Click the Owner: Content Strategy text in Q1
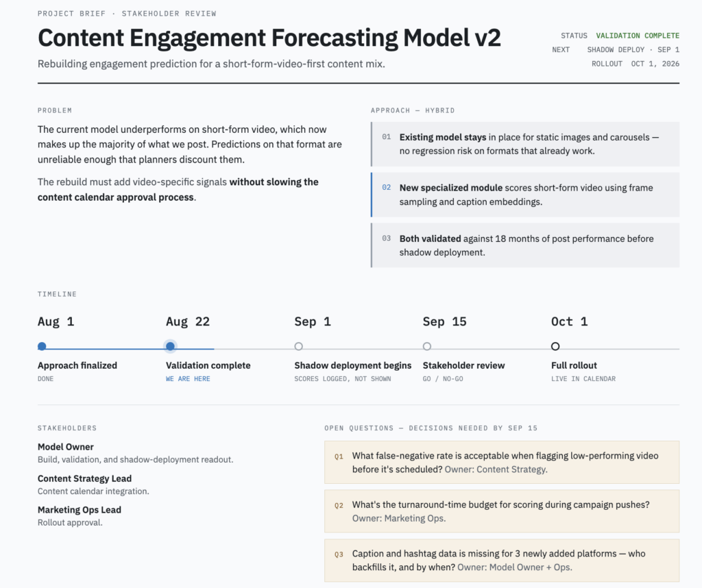Viewport: 702px width, 588px height. 496,469
